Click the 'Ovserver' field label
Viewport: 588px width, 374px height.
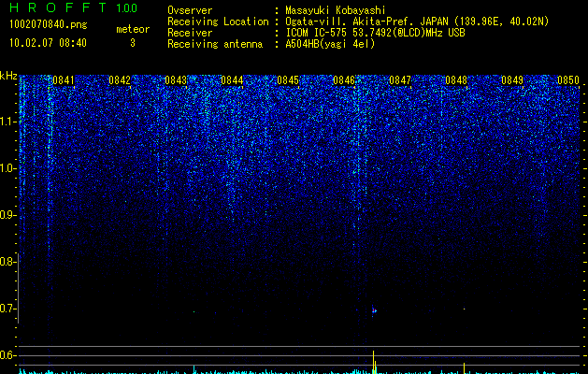190,10
